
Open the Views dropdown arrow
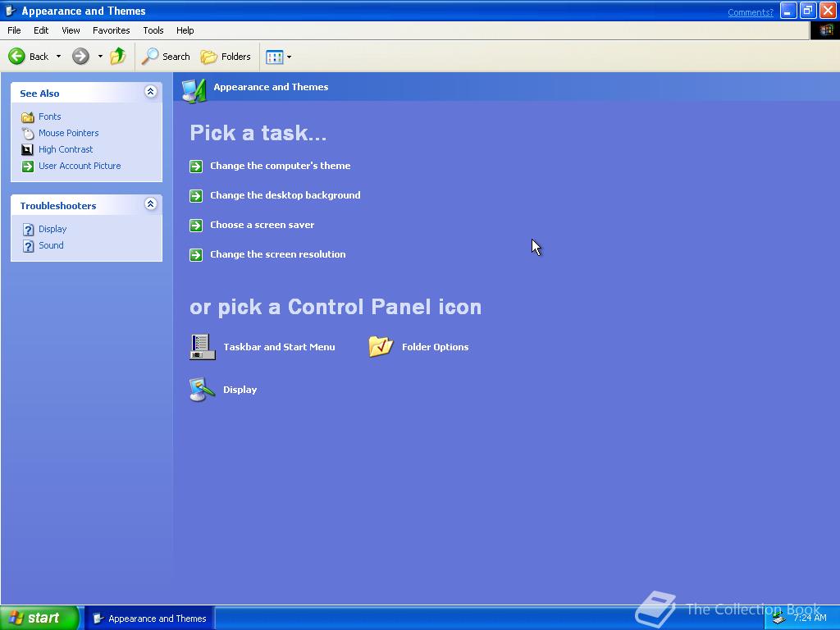click(290, 57)
